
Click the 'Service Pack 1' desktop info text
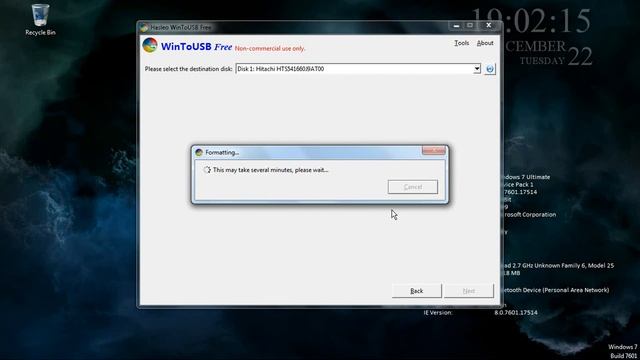(x=518, y=184)
